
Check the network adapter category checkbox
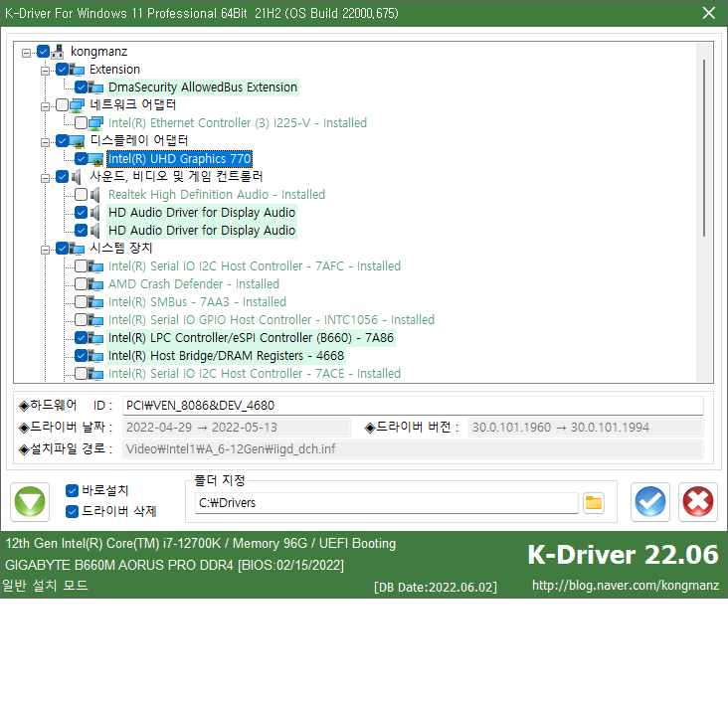tap(63, 105)
